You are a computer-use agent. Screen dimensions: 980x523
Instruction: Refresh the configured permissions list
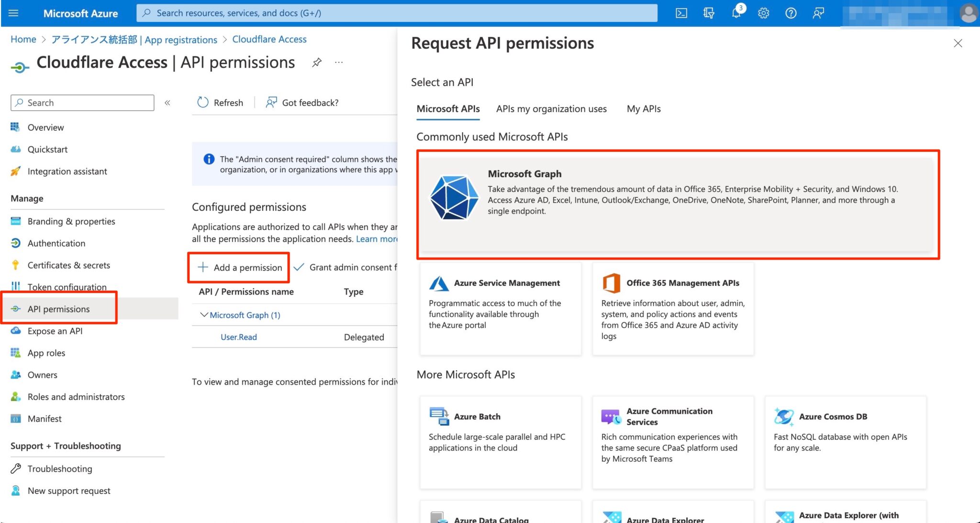pyautogui.click(x=220, y=102)
